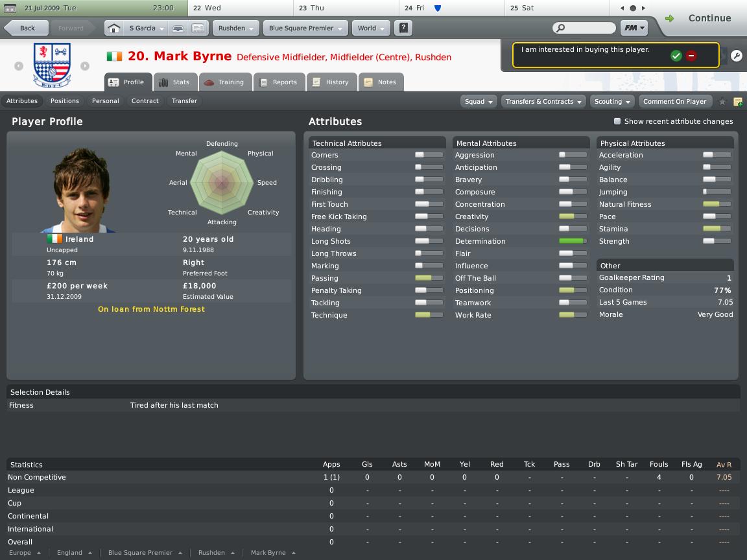The width and height of the screenshot is (747, 560).
Task: Enable Show recent attribute changes checkbox
Action: click(x=617, y=121)
